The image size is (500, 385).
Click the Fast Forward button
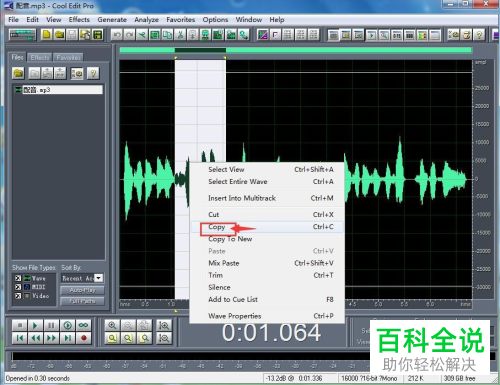coord(51,338)
